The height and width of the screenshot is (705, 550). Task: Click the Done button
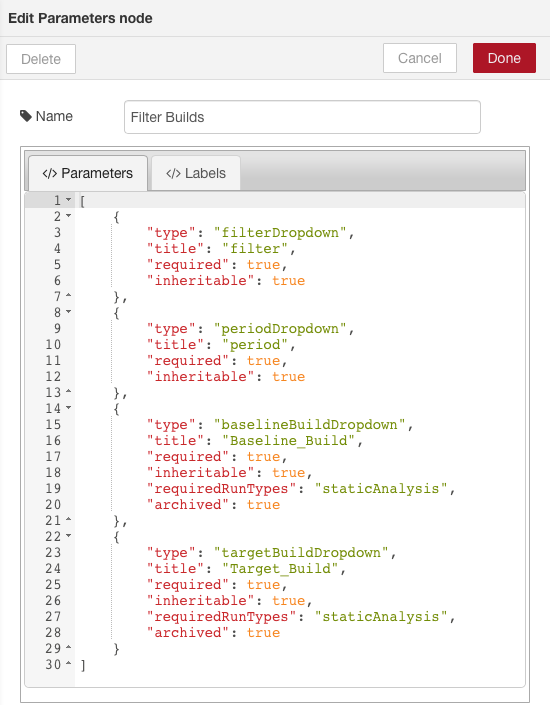(x=504, y=58)
